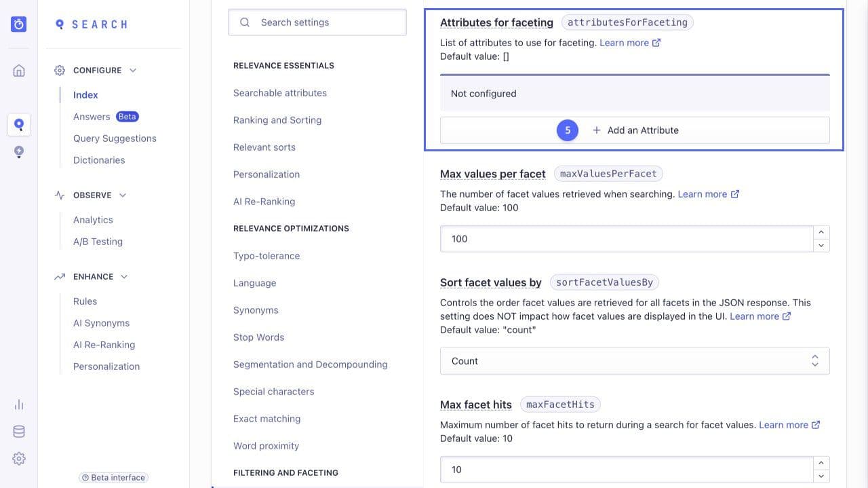Click the Algolia logo icon in the rail
868x488 pixels.
(x=19, y=24)
